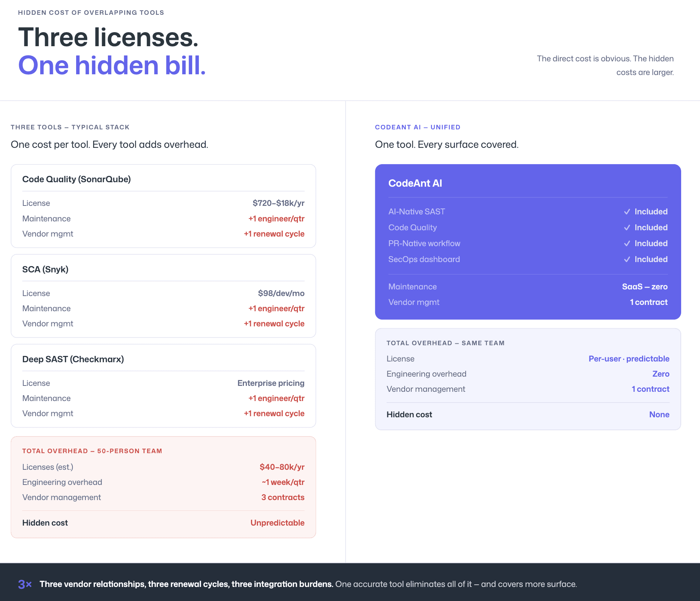
Task: Click 'SecOps dashboard' feature label
Action: pyautogui.click(x=424, y=259)
